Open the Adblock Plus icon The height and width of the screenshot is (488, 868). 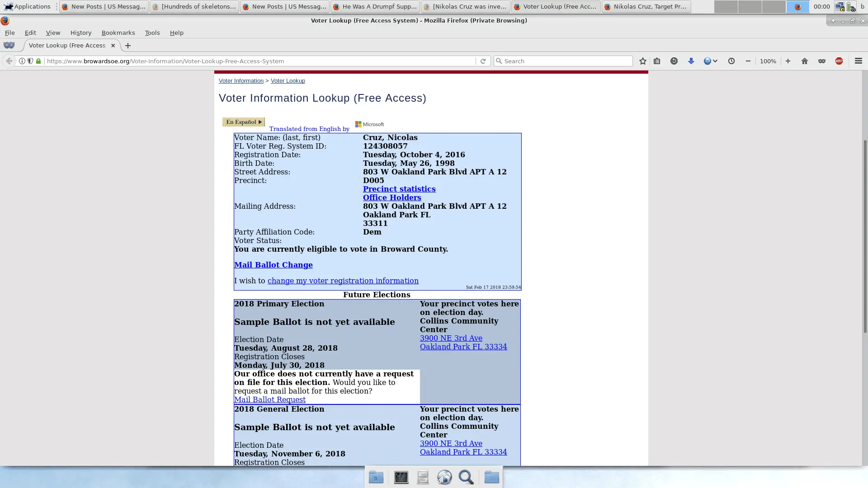[x=839, y=61]
